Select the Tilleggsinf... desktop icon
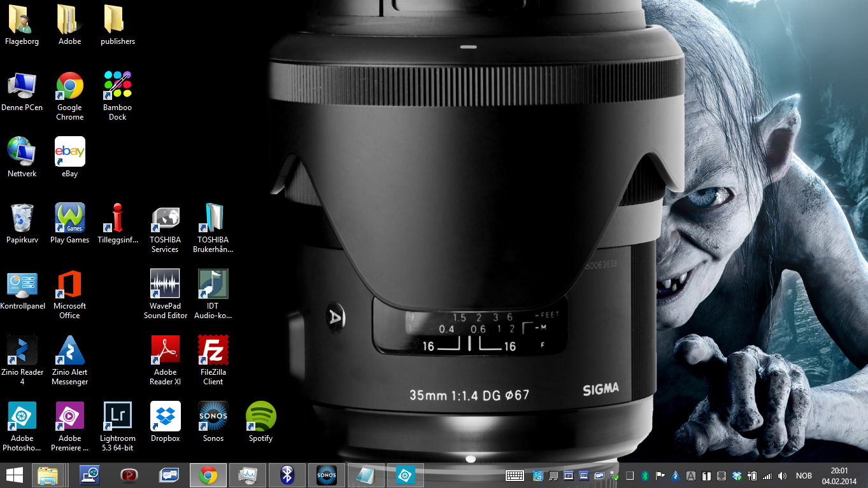 click(118, 224)
